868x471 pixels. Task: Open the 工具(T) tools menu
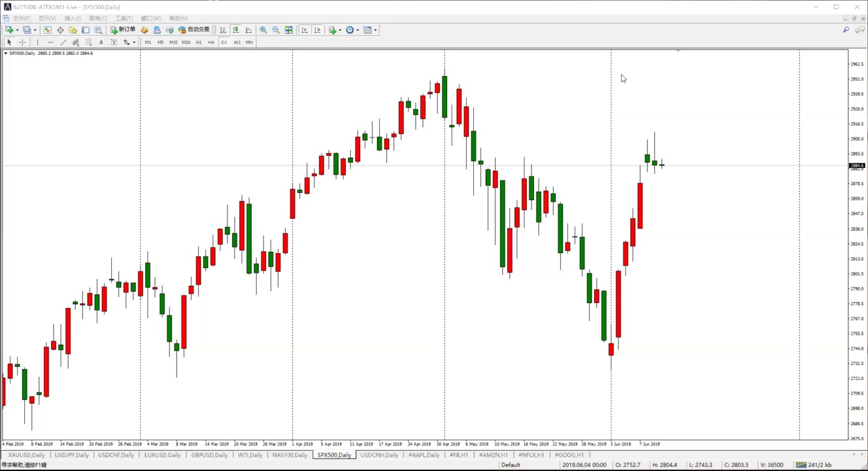pos(124,18)
